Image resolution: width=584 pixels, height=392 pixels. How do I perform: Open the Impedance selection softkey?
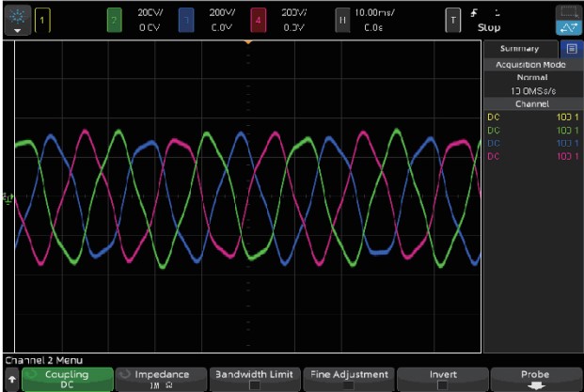tap(159, 379)
